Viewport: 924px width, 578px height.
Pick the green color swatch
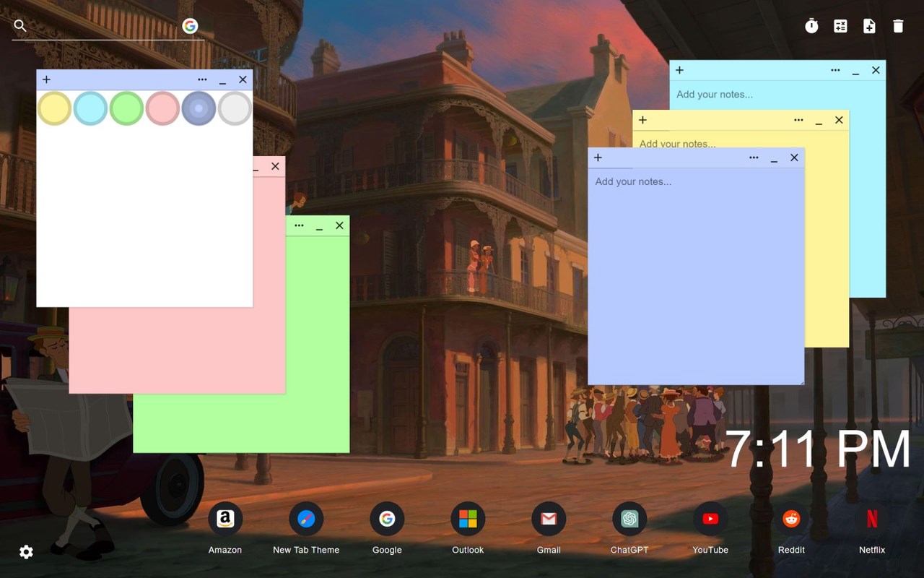126,108
